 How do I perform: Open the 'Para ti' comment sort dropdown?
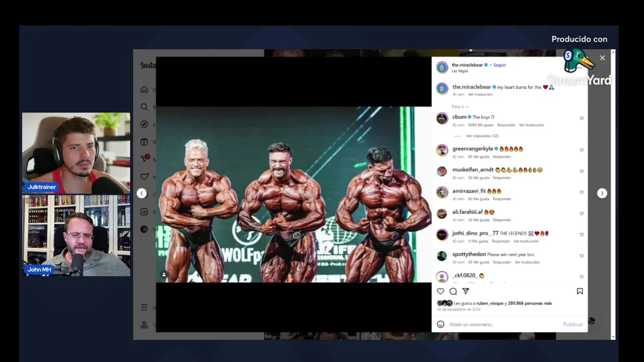coord(460,107)
